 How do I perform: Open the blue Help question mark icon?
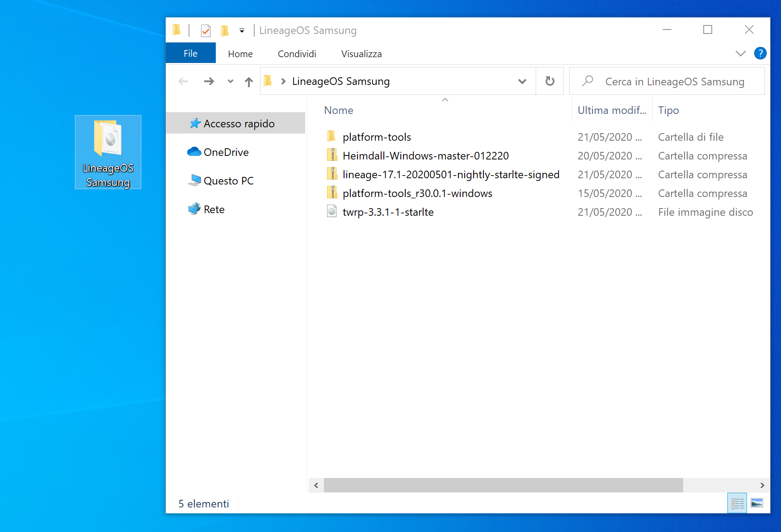click(x=760, y=54)
